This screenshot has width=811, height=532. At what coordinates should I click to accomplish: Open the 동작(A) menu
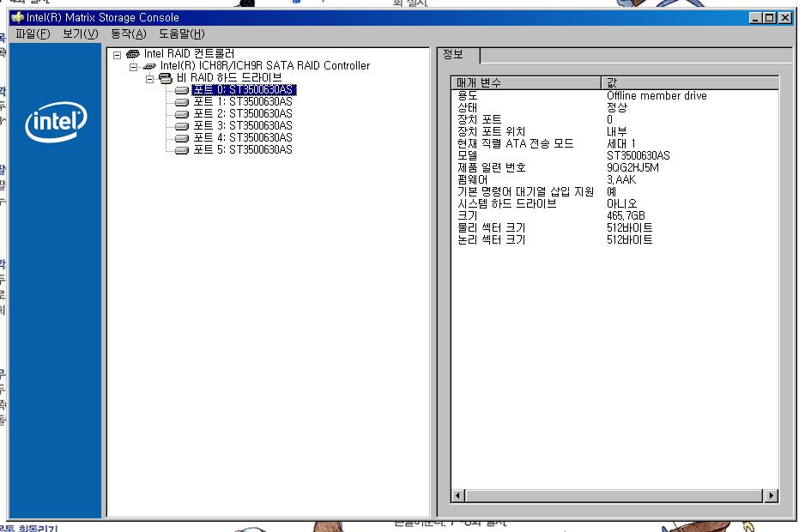click(x=128, y=34)
